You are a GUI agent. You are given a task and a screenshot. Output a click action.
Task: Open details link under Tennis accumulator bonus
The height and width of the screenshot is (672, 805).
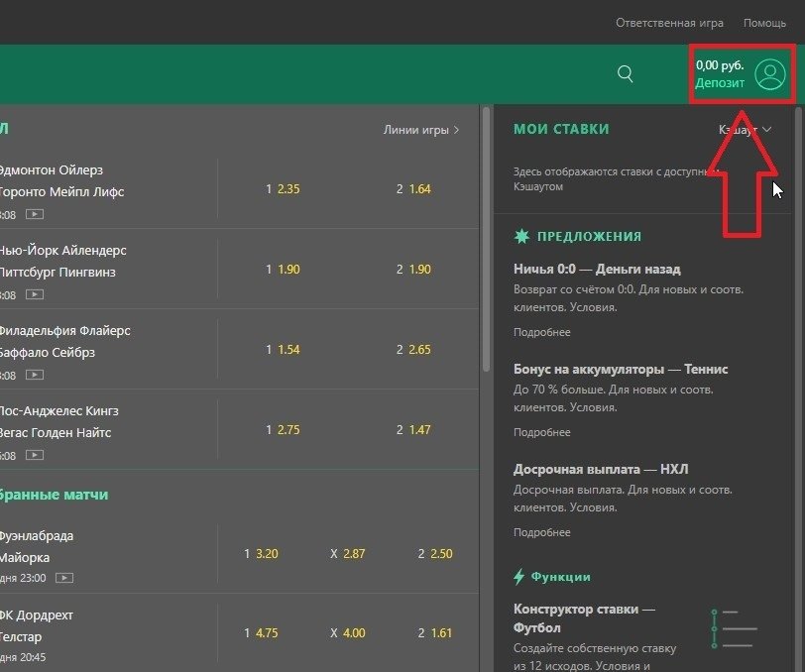541,432
